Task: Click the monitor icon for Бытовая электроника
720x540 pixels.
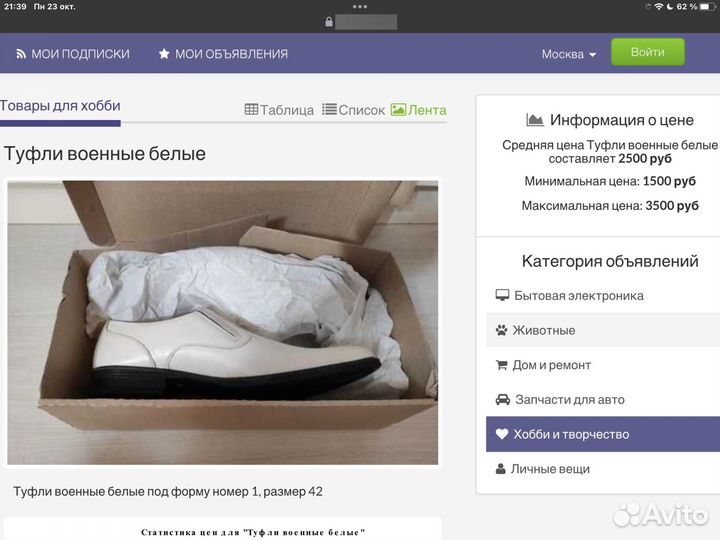Action: [502, 295]
